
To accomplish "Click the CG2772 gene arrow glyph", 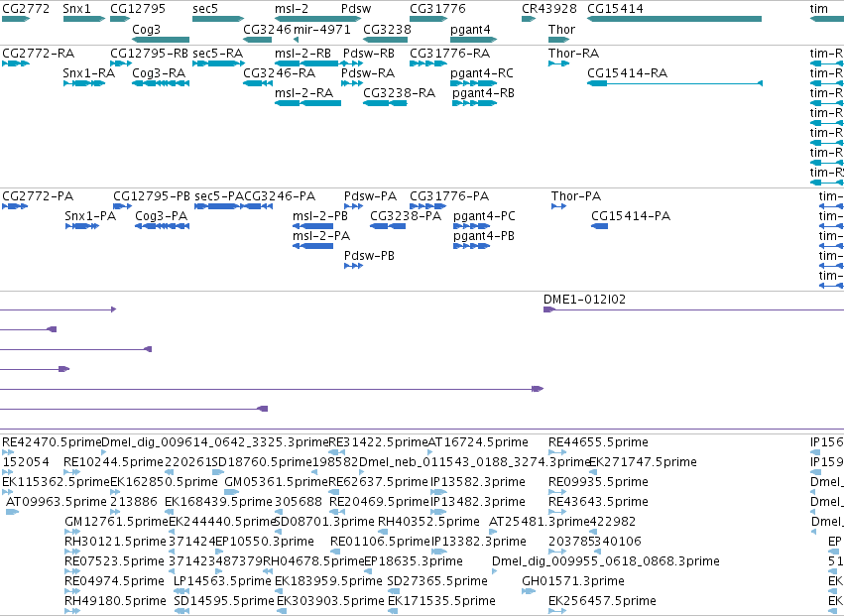I will (x=16, y=19).
